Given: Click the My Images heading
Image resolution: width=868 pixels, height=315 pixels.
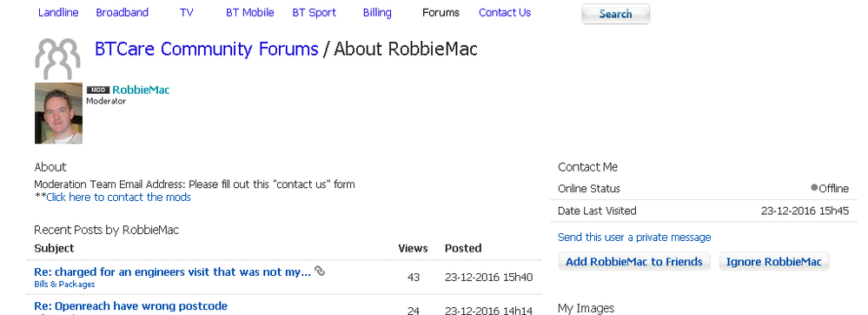Looking at the screenshot, I should coord(586,308).
